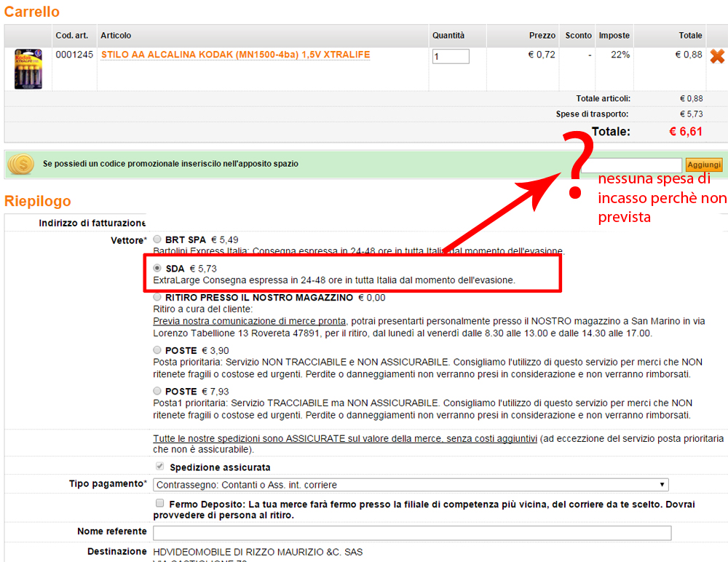Open the STILO AA ALCALINA KODAK product link
Image resolution: width=728 pixels, height=562 pixels.
[235, 55]
